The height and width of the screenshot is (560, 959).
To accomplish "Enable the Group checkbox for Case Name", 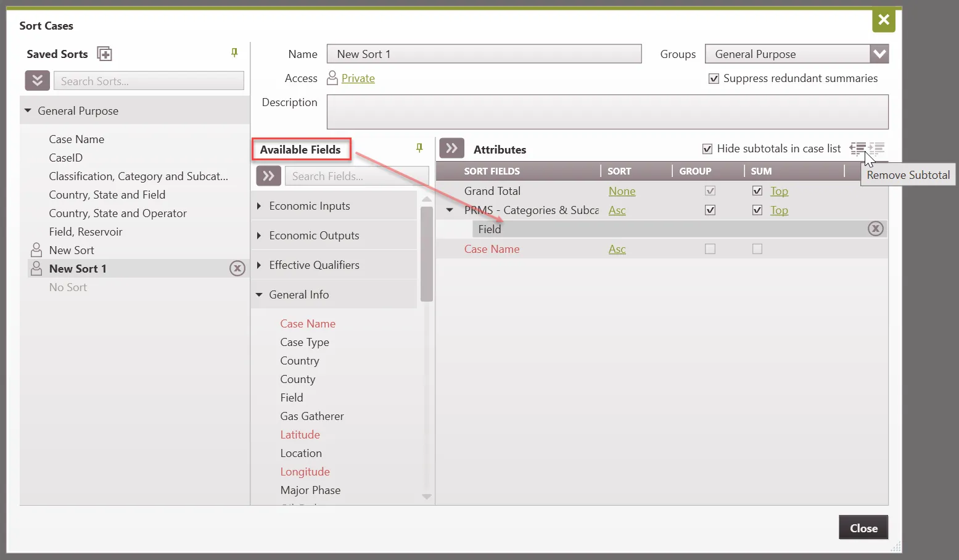I will [710, 249].
